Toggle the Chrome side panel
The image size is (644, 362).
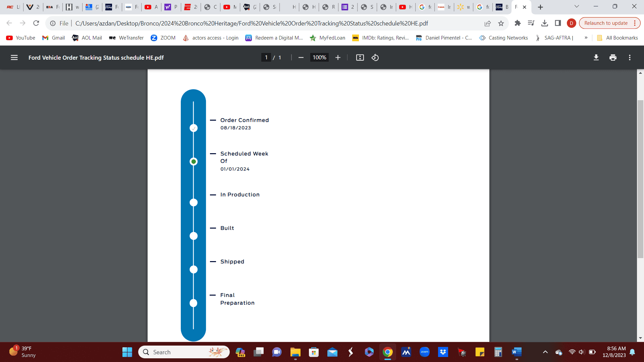(x=558, y=23)
